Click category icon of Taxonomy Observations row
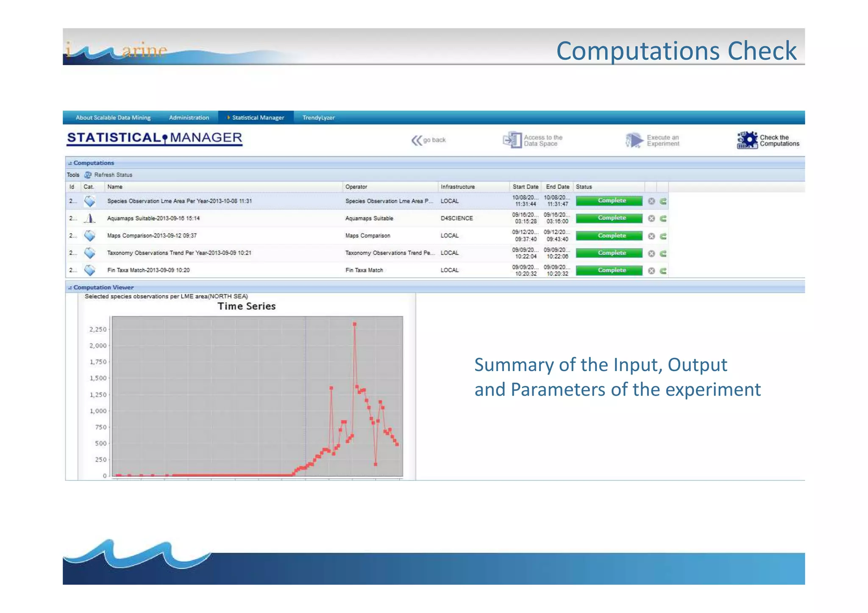Screen dimensions: 868x613 [x=89, y=253]
